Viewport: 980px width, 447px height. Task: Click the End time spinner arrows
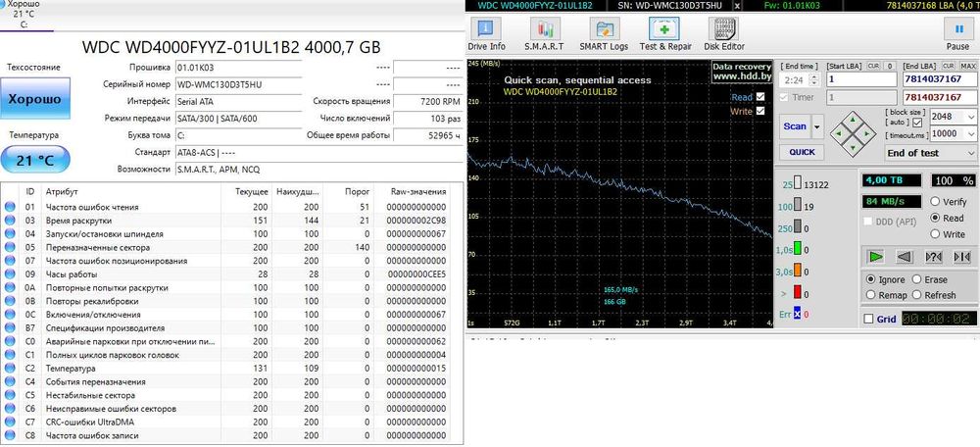[x=813, y=80]
